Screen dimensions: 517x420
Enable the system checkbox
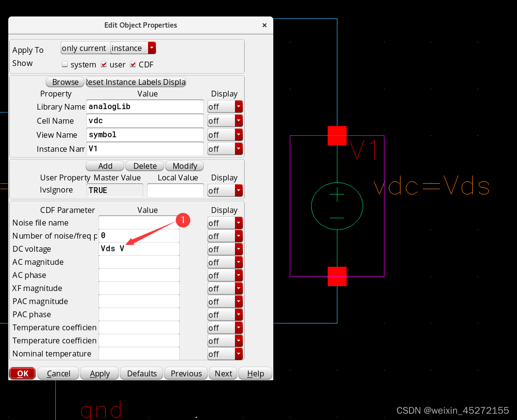(65, 64)
